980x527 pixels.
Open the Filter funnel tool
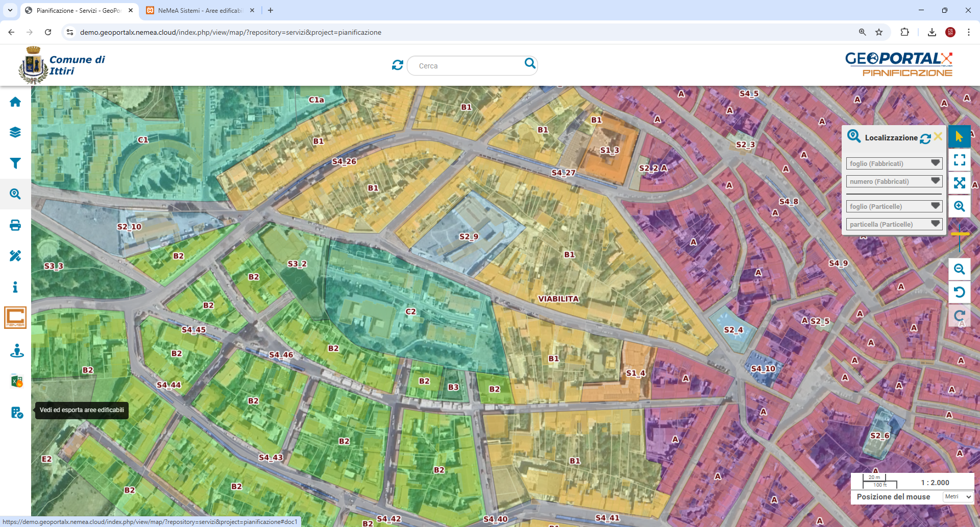[15, 163]
